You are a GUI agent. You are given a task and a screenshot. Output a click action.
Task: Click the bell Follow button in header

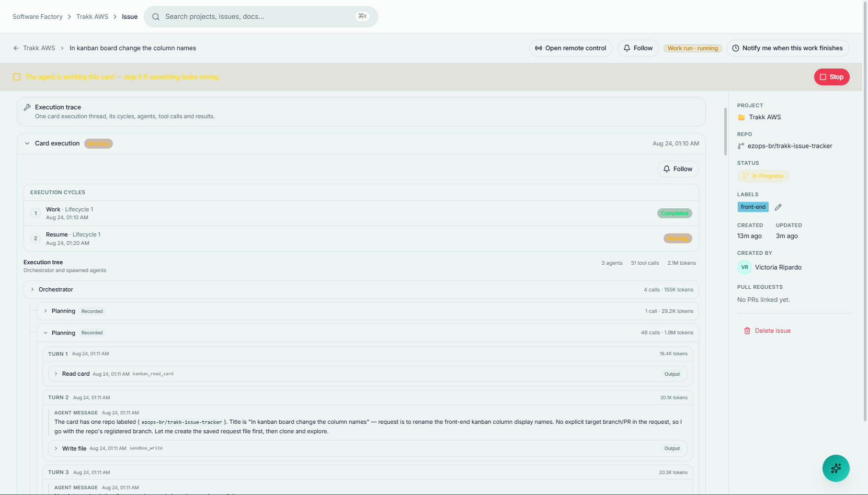pos(638,48)
